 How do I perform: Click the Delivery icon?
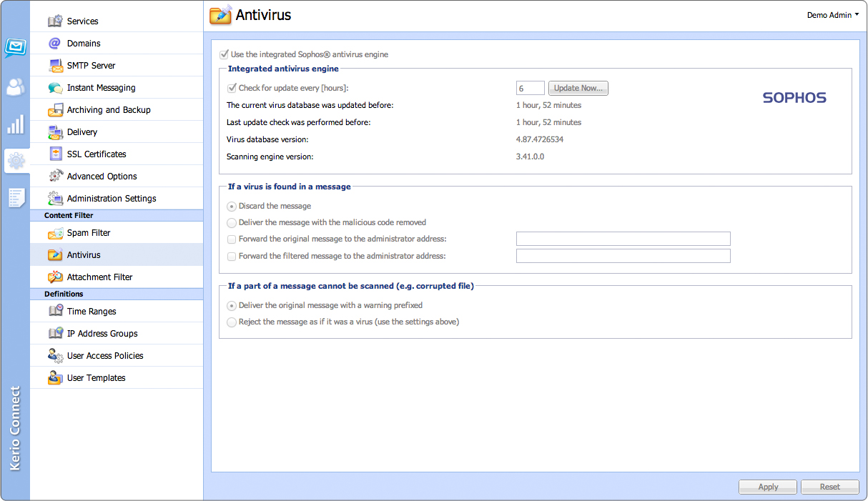point(55,132)
